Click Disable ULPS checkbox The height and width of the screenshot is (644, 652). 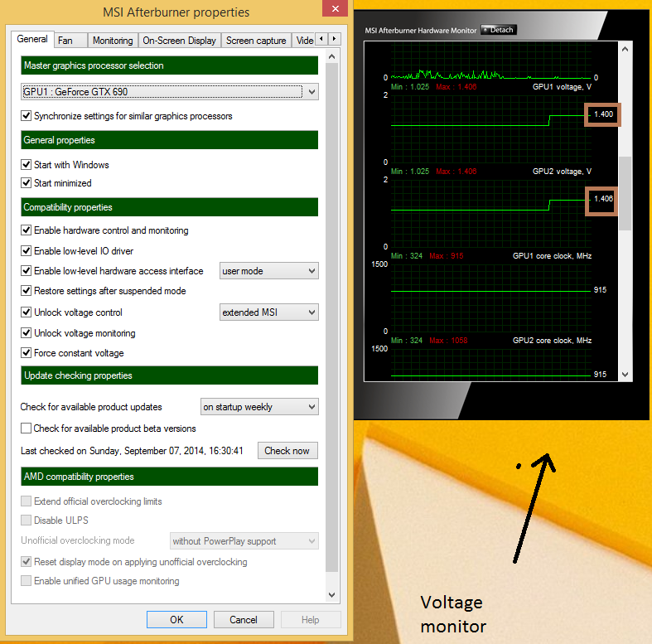pyautogui.click(x=27, y=520)
